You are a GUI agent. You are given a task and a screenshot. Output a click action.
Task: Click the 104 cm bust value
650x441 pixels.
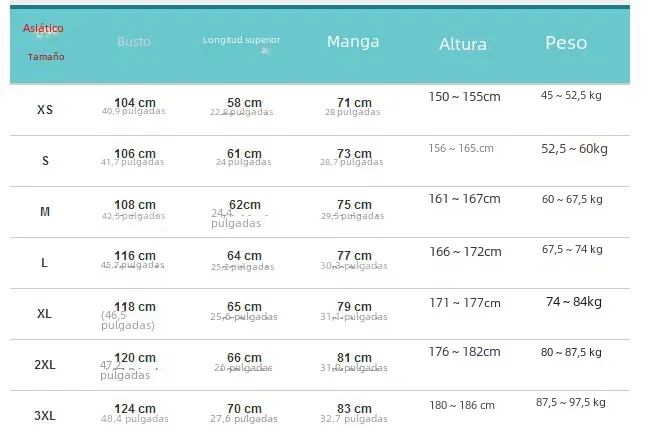pyautogui.click(x=135, y=102)
